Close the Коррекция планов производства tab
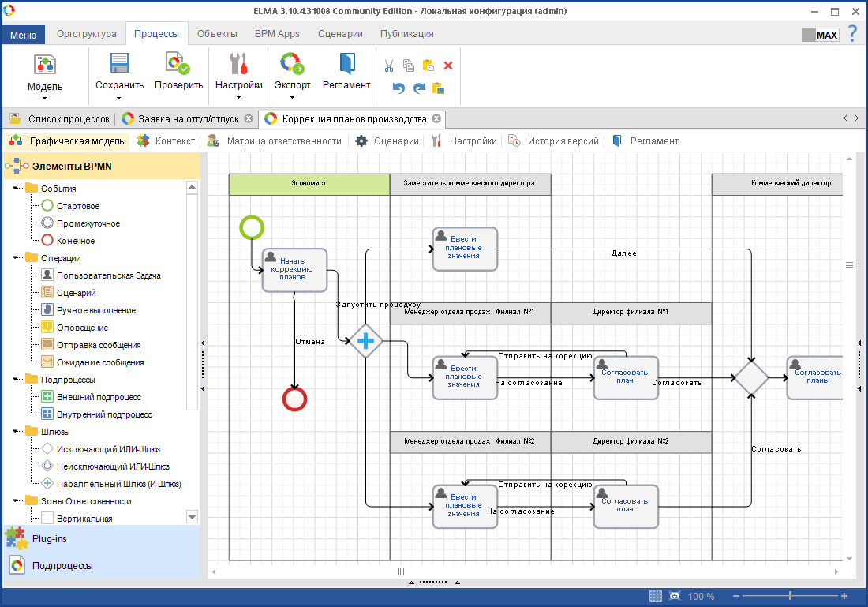Viewport: 868px width, 607px height. [x=436, y=118]
